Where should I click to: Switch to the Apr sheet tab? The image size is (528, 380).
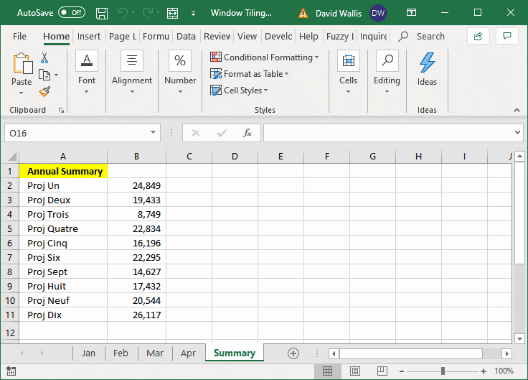pos(188,353)
